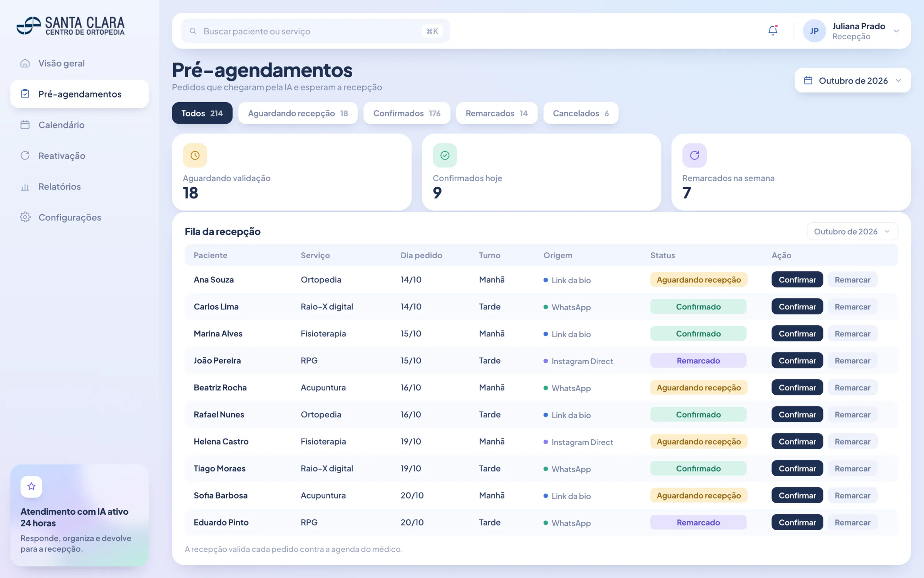
Task: Click the Configurações gear icon
Action: (x=25, y=217)
